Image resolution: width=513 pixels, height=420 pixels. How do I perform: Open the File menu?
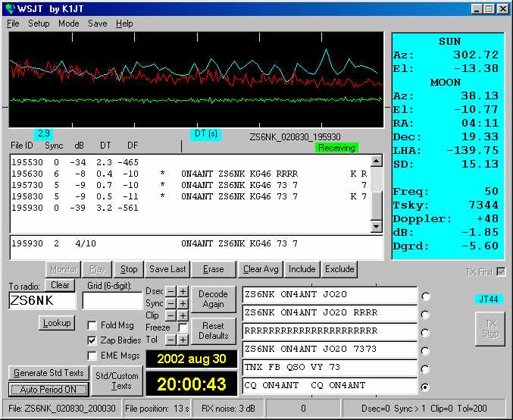pos(13,24)
